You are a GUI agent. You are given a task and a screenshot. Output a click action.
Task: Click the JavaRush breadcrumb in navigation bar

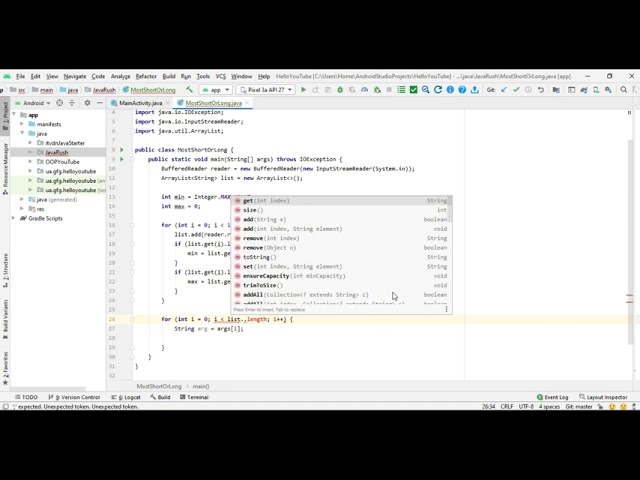point(100,90)
